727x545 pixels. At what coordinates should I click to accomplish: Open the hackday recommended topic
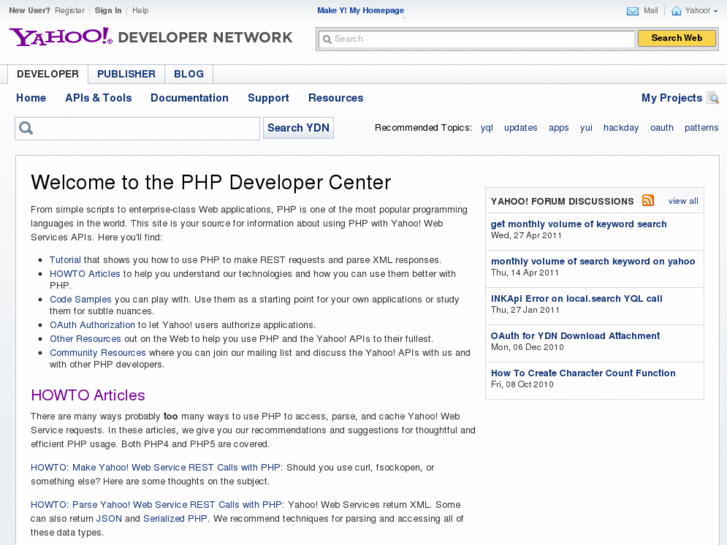(x=620, y=128)
